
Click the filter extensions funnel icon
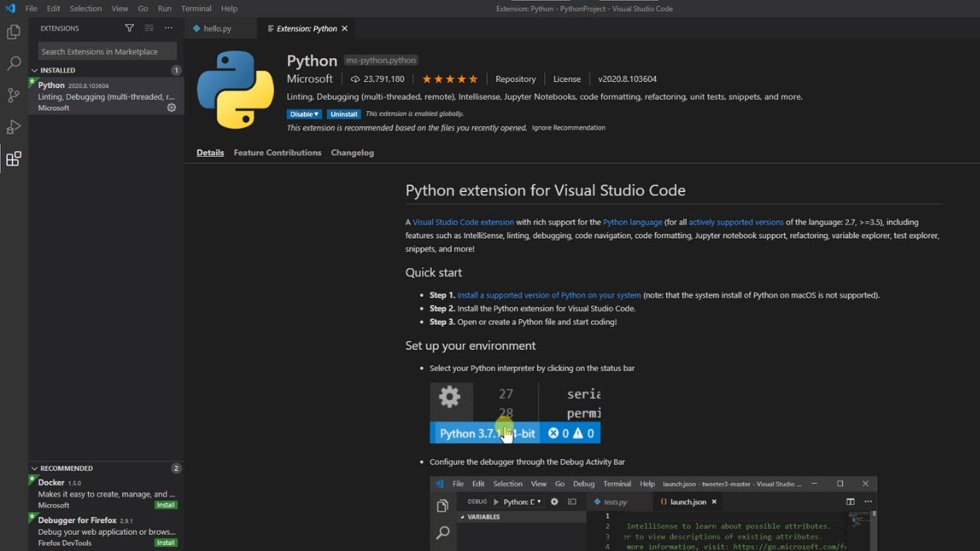[129, 28]
